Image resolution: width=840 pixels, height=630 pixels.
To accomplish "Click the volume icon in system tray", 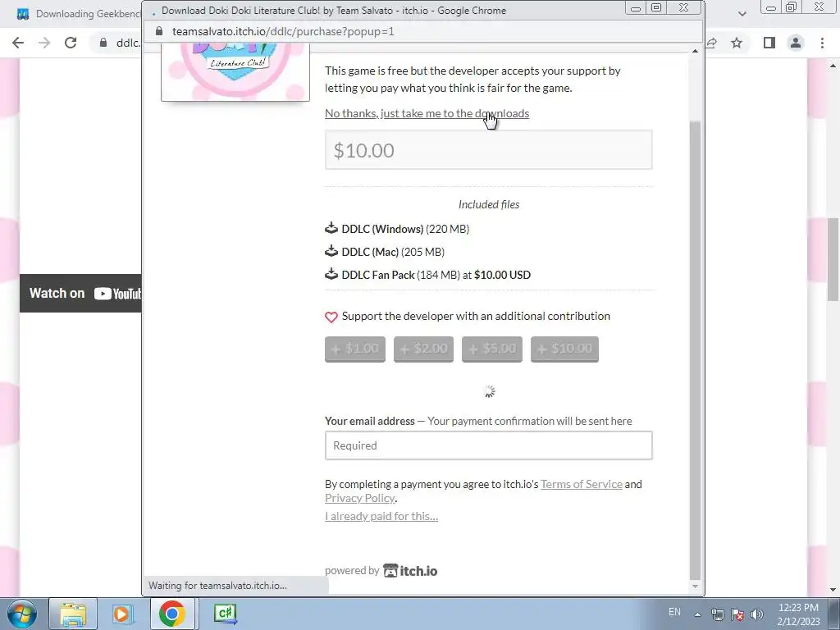I will tap(757, 614).
